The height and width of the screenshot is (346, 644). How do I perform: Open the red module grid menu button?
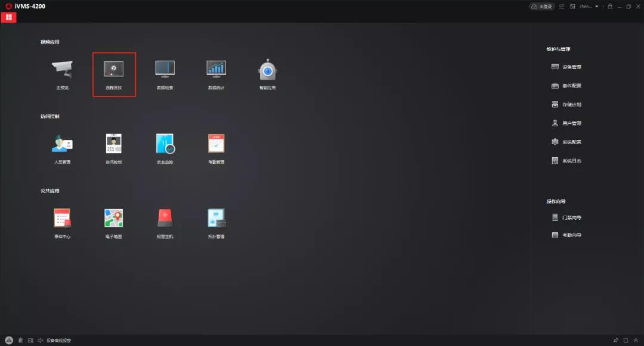click(x=8, y=17)
